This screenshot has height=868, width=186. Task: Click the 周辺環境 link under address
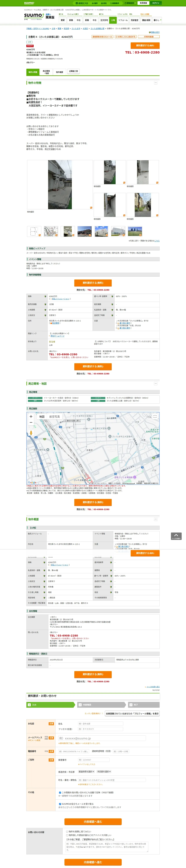pyautogui.click(x=55, y=323)
